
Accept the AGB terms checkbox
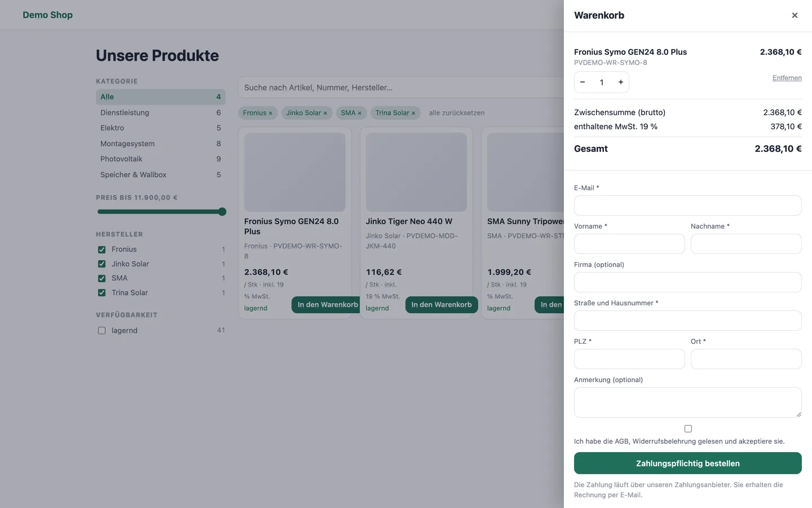688,429
